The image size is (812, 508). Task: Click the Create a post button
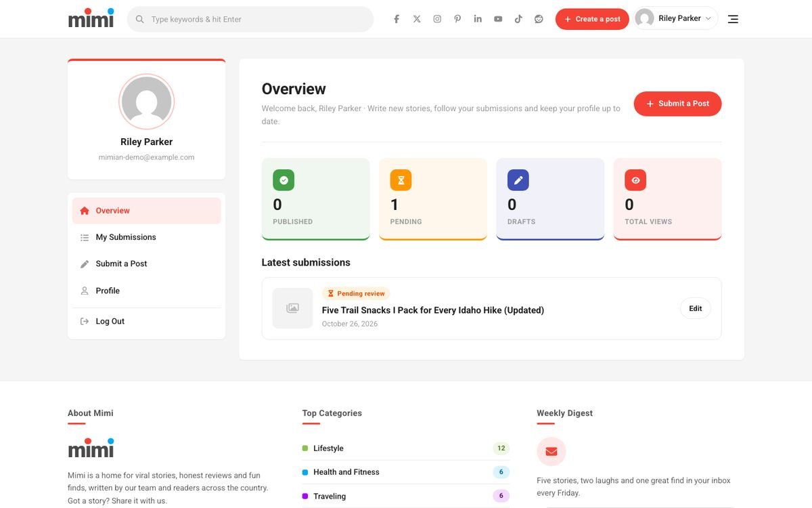pos(592,19)
